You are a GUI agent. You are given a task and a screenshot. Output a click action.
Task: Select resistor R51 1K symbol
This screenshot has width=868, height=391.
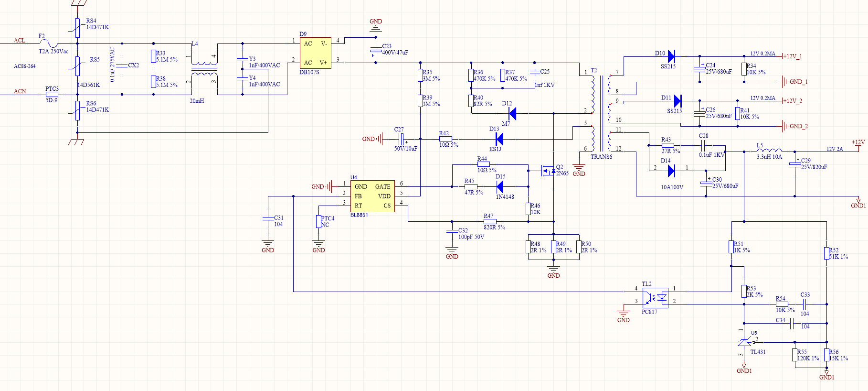tap(731, 247)
